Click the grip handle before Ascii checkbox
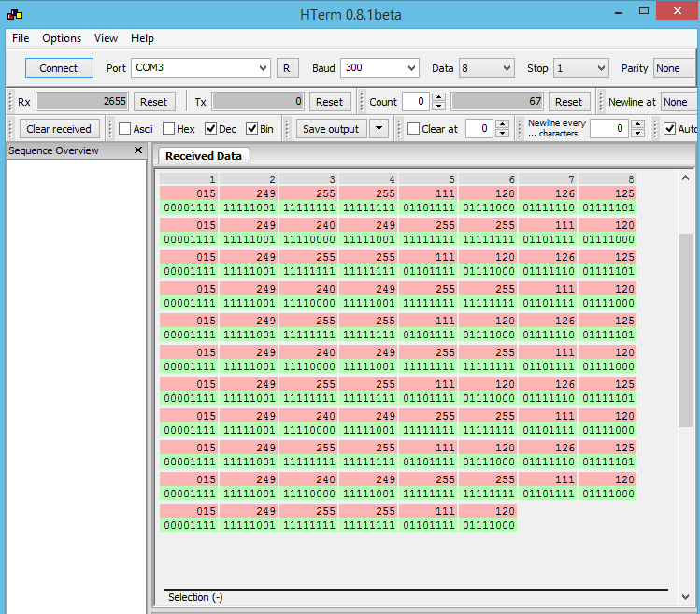This screenshot has width=700, height=614. click(110, 129)
